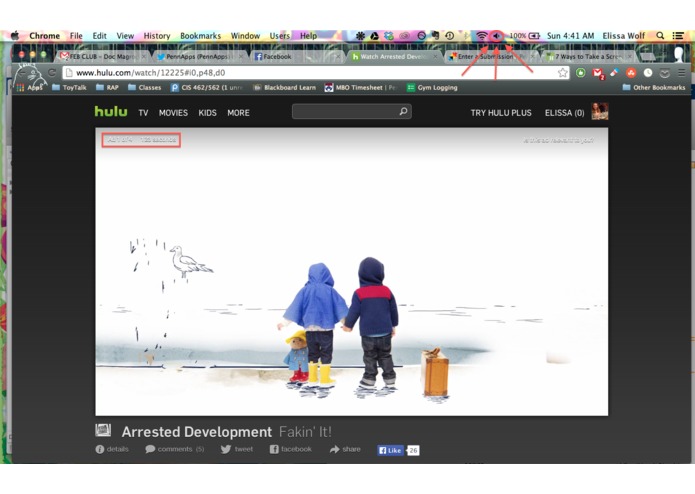Open Elissa's profile avatar on Hulu
The width and height of the screenshot is (695, 494).
click(x=600, y=112)
